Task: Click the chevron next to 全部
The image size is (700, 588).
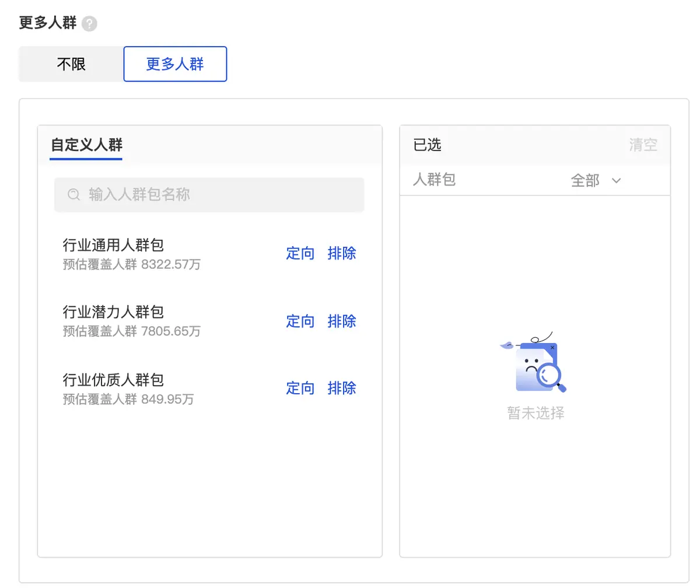Action: [616, 181]
